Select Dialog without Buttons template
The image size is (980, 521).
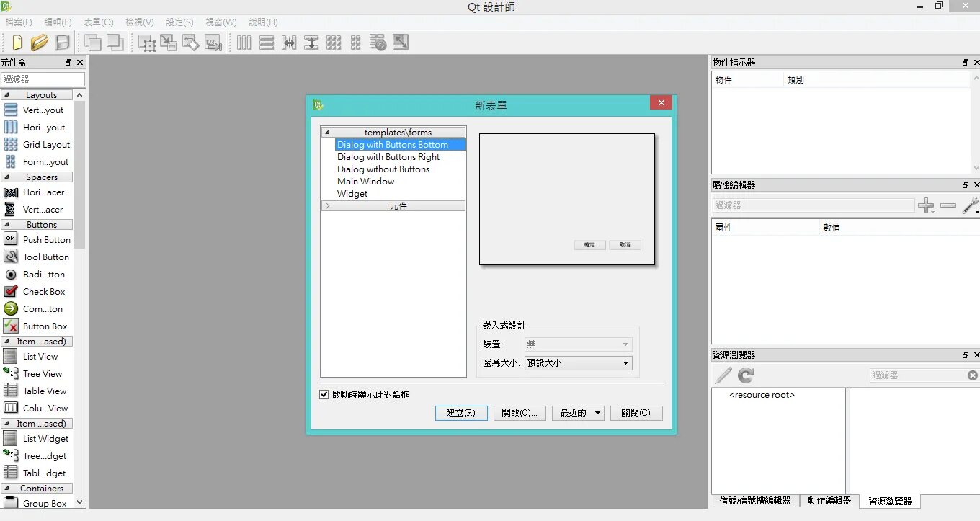click(383, 169)
